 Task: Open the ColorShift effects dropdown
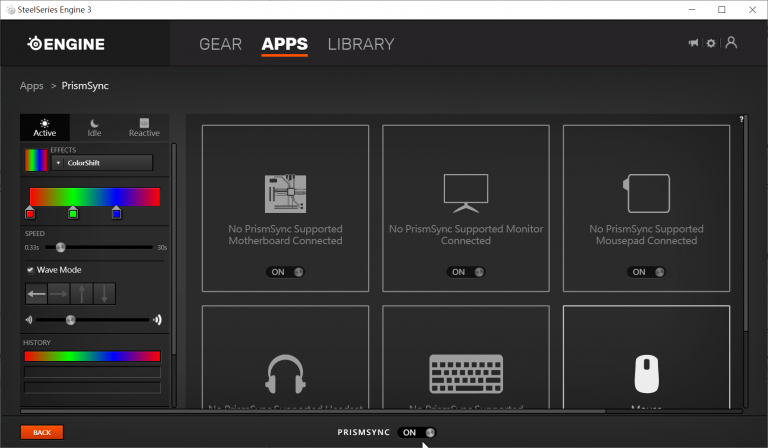102,163
